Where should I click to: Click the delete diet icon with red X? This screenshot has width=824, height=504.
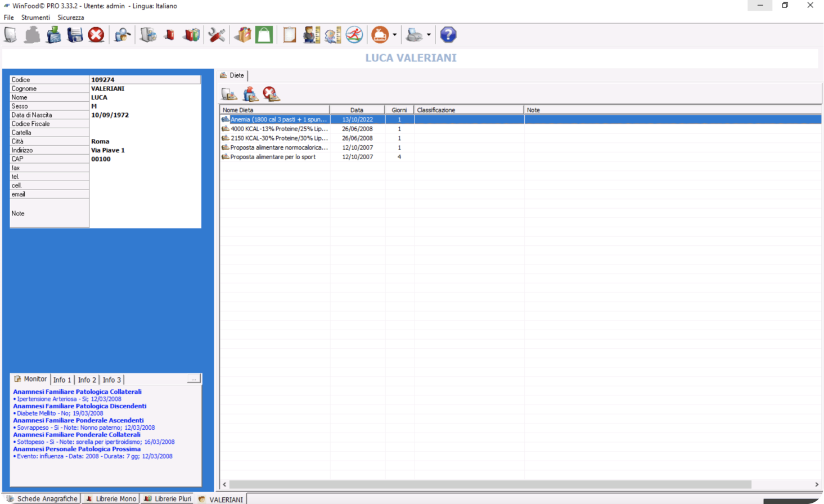[272, 94]
